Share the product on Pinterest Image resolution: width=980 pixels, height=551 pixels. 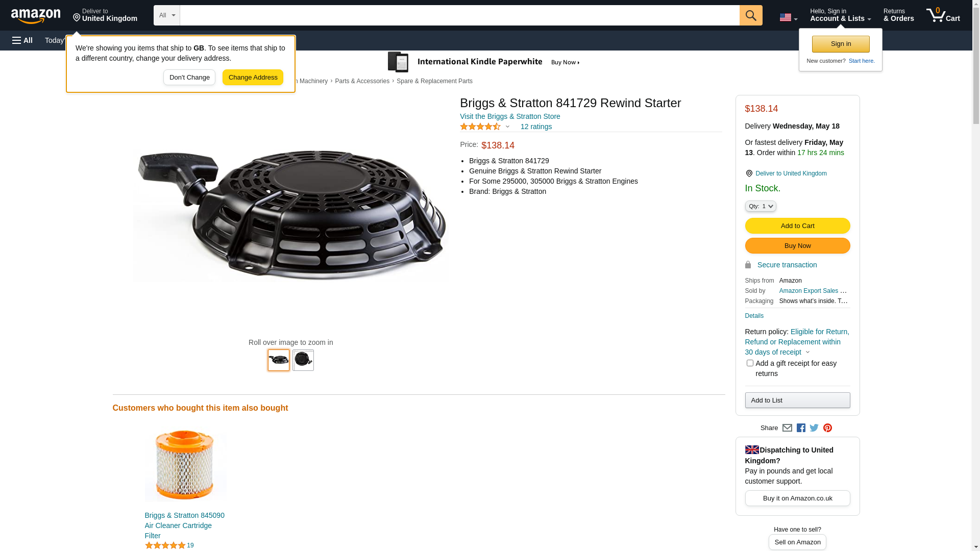(827, 428)
